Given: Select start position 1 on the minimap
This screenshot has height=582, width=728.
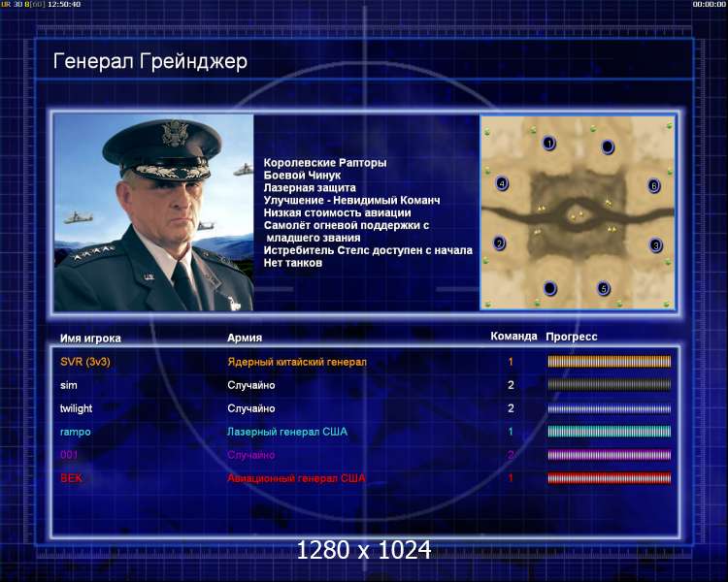Looking at the screenshot, I should click(549, 143).
